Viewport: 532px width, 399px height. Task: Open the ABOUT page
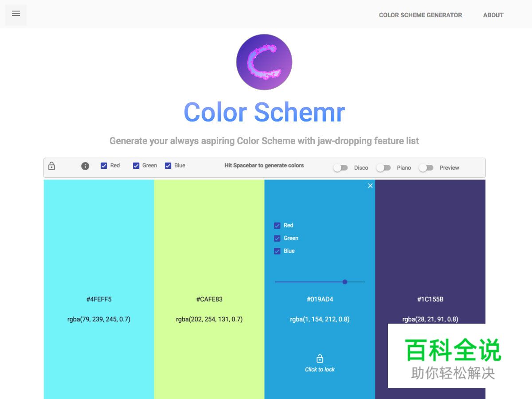tap(493, 15)
